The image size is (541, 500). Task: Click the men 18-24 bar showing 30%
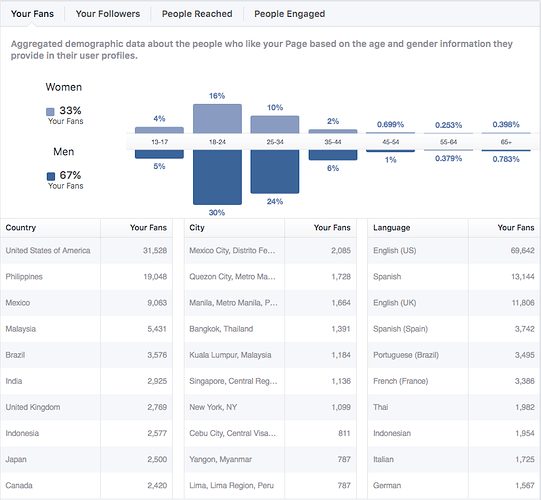(x=217, y=177)
